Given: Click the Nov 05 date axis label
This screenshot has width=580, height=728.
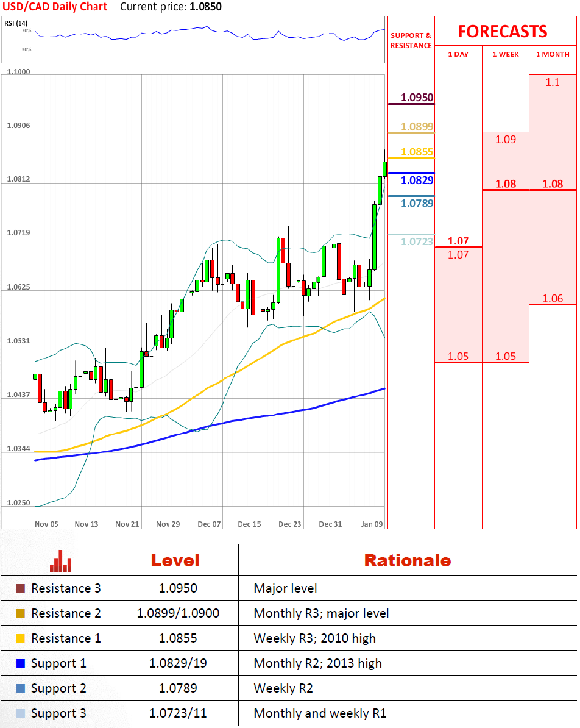Looking at the screenshot, I should pyautogui.click(x=46, y=524).
